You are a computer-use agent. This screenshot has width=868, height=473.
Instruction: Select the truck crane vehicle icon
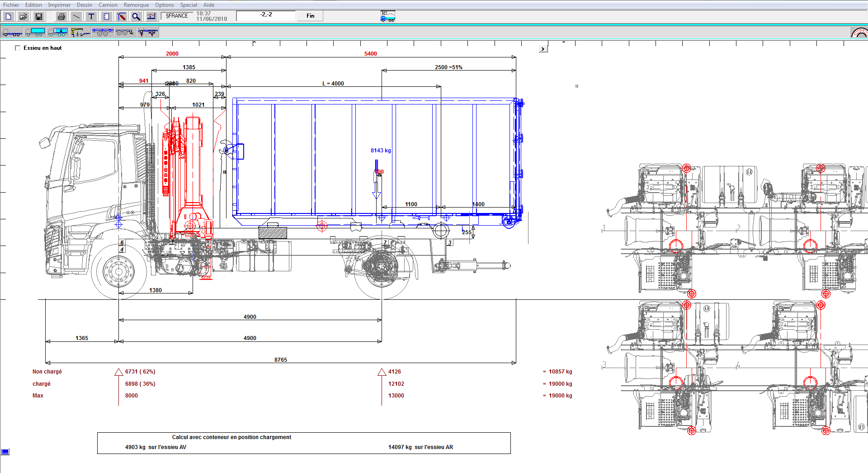pos(80,32)
